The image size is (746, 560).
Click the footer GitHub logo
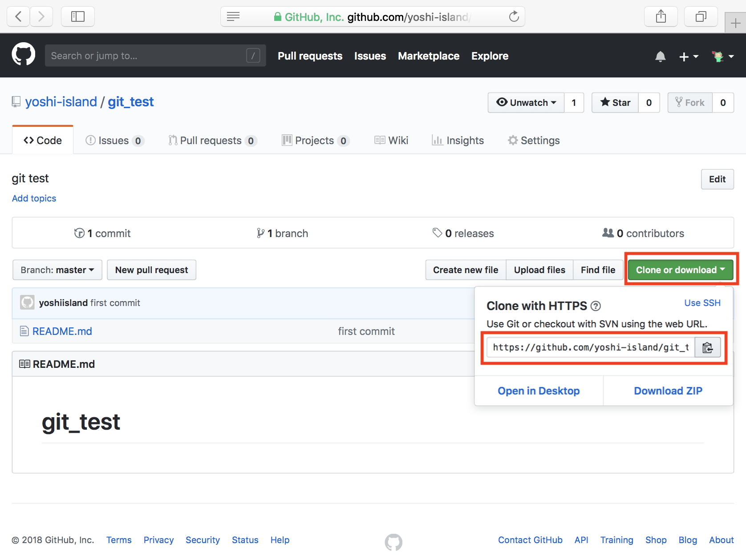393,542
